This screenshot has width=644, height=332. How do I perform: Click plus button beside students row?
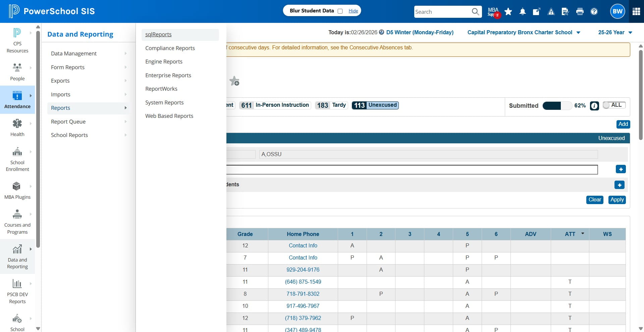620,185
